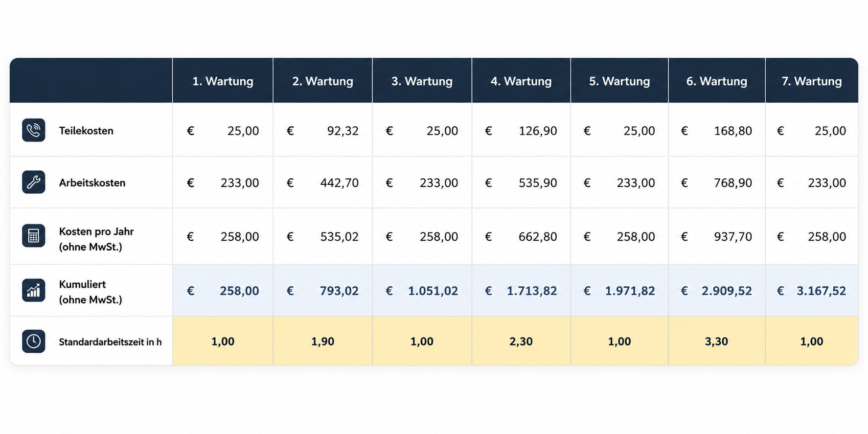
Task: Click the clock icon for Standardarbeitszeit
Action: [x=33, y=342]
